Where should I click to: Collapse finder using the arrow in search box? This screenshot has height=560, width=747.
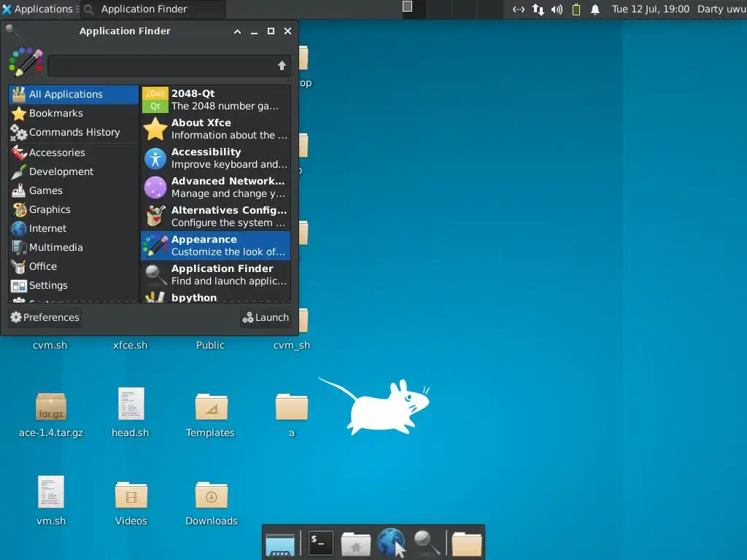coord(282,66)
